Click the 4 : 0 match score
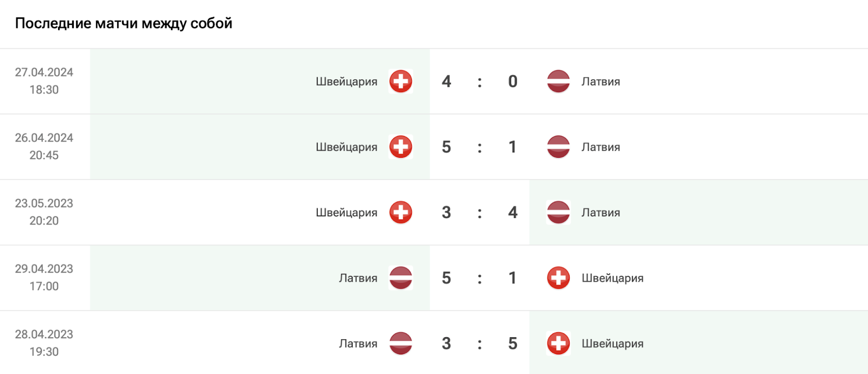The width and height of the screenshot is (868, 374). pos(480,82)
